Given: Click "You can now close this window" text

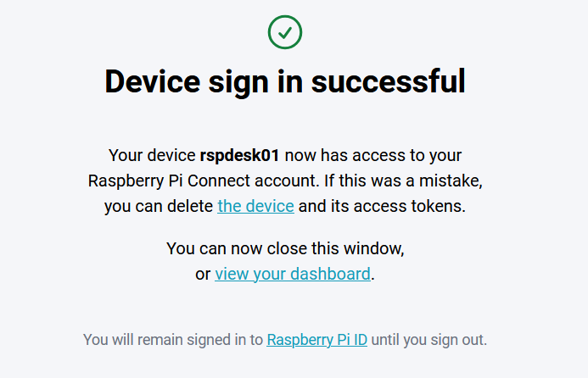Looking at the screenshot, I should (285, 249).
